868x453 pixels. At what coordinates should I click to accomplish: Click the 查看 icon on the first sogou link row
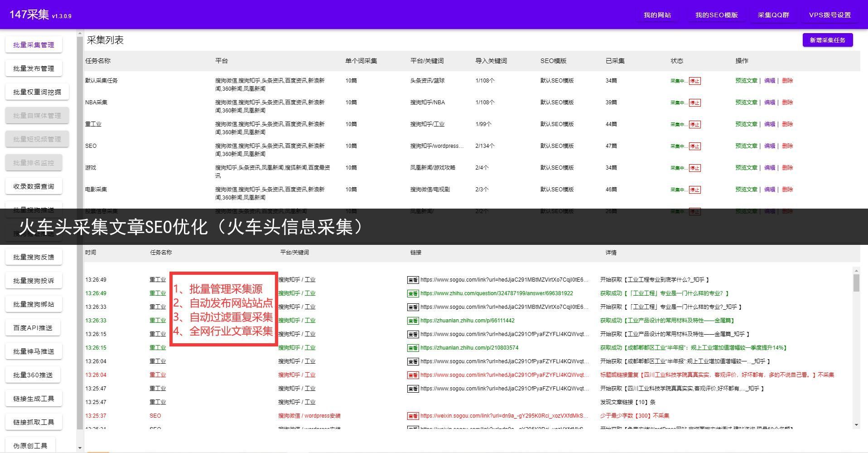click(x=413, y=279)
